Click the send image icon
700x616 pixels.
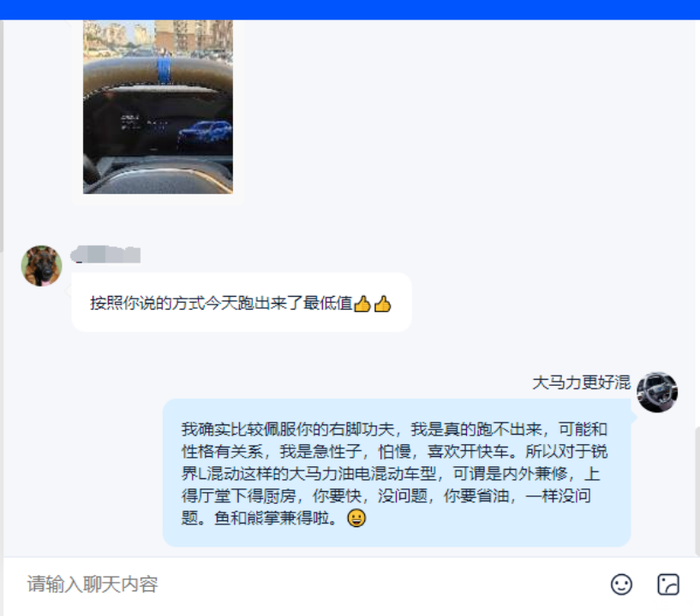pos(668,584)
